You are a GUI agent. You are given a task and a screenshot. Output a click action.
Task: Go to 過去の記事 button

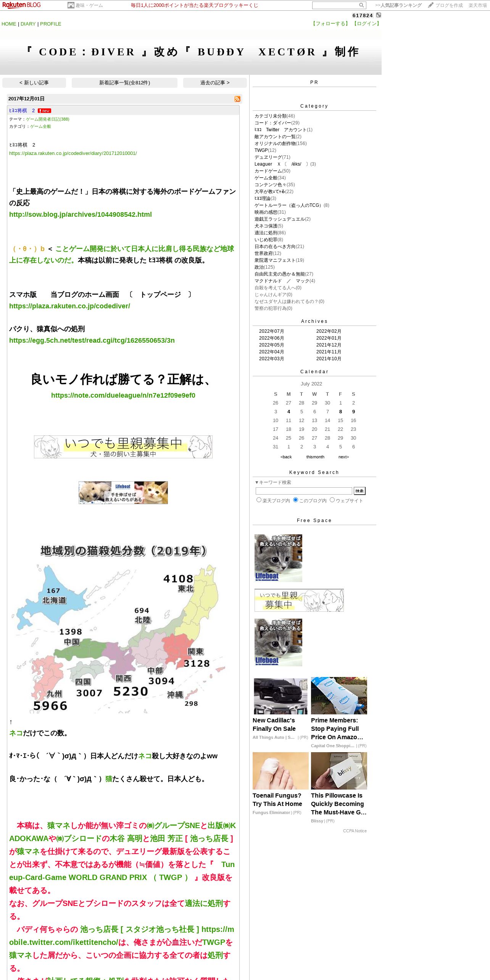pos(215,83)
